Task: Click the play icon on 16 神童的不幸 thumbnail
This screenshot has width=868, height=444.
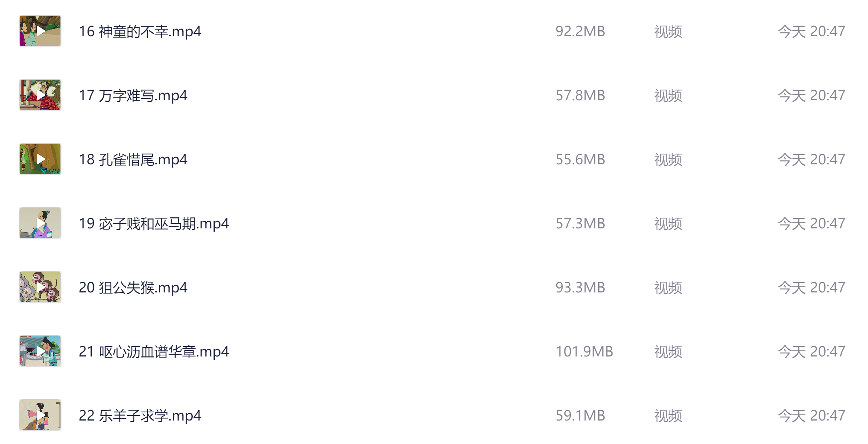Action: click(x=42, y=31)
